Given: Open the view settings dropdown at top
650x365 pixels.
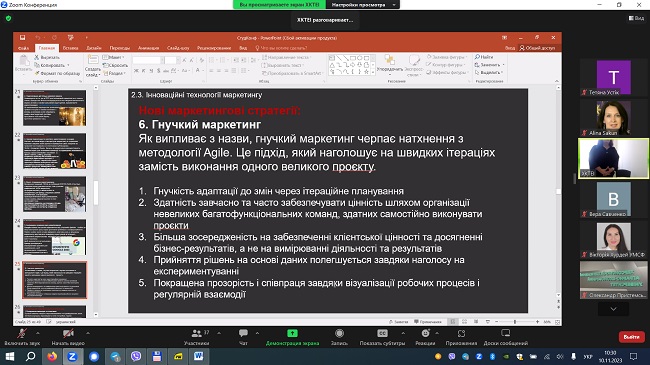Looking at the screenshot, I should pos(363,5).
